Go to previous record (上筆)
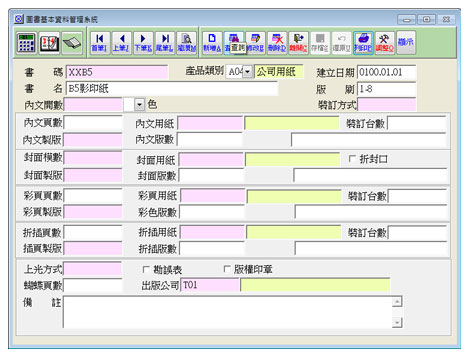Image resolution: width=471 pixels, height=363 pixels. 121,43
